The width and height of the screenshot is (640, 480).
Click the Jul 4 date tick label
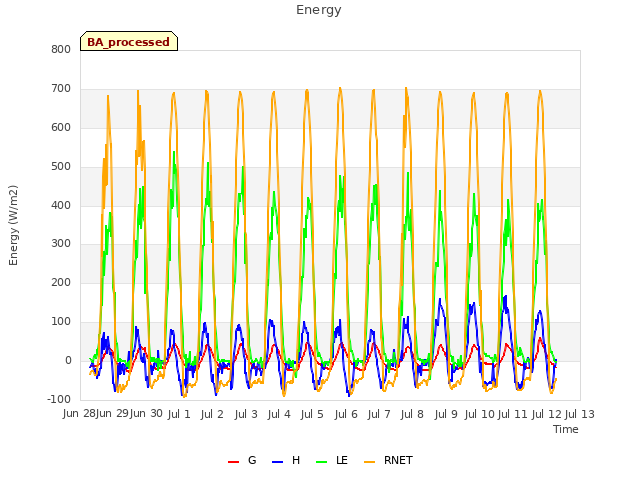pos(279,414)
